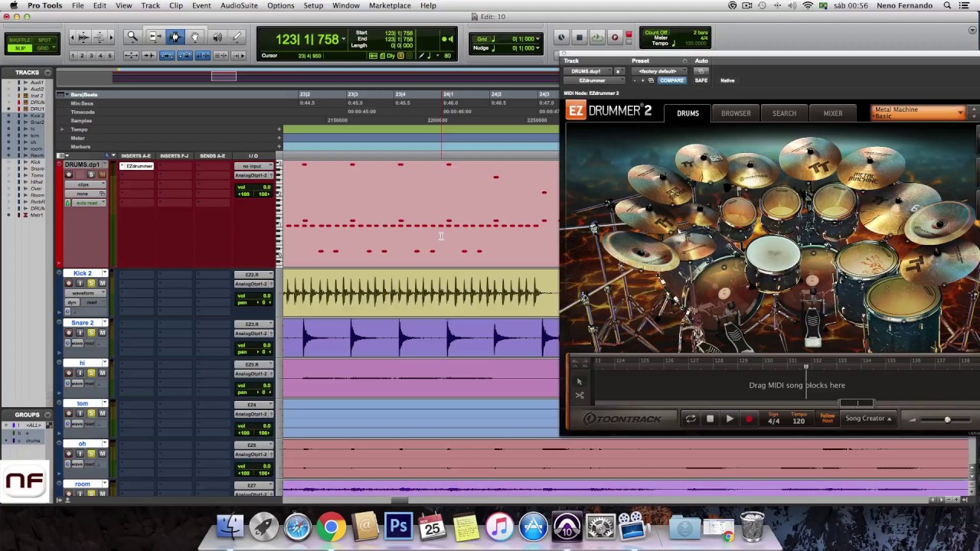Record-enable the DRUMS.dp1 track
Screen dimensions: 980x551
[x=68, y=174]
